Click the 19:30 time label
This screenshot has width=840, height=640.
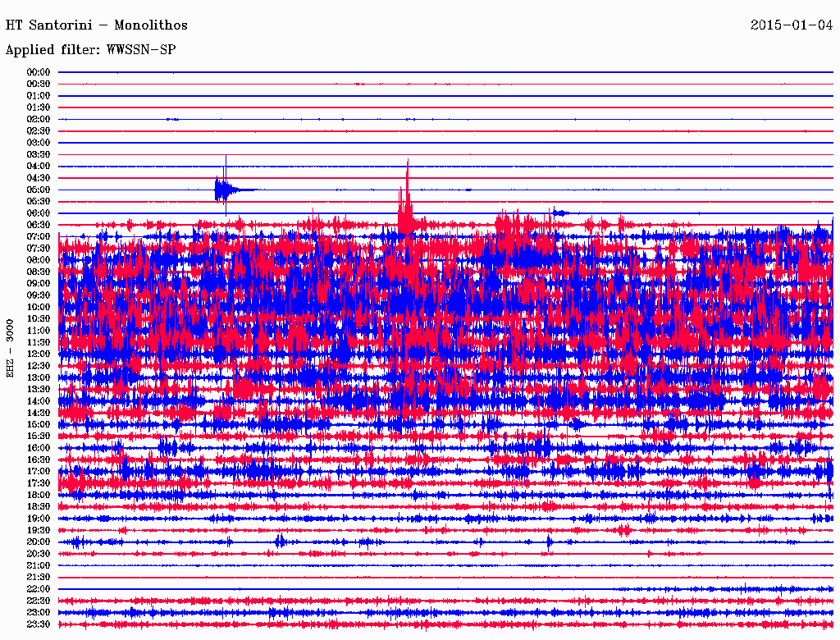click(38, 530)
